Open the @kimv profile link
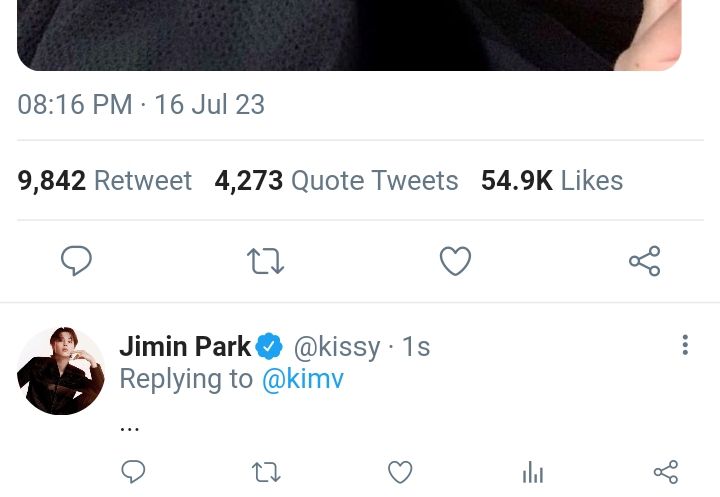This screenshot has width=720, height=497. coord(302,379)
